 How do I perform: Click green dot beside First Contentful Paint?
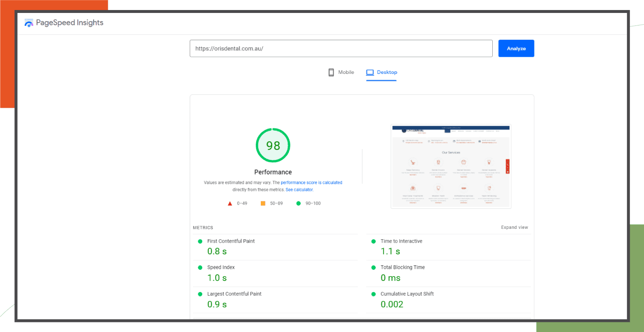(x=200, y=241)
